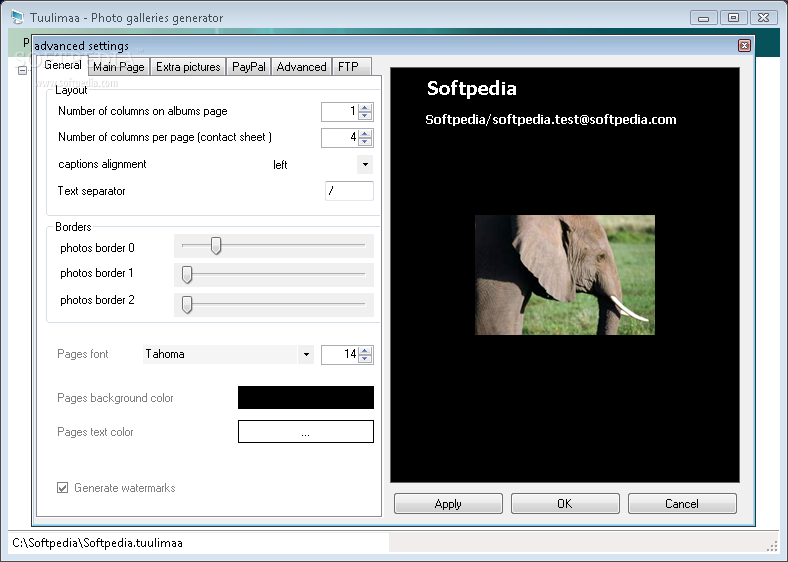Open the Main Page tab

pyautogui.click(x=119, y=67)
